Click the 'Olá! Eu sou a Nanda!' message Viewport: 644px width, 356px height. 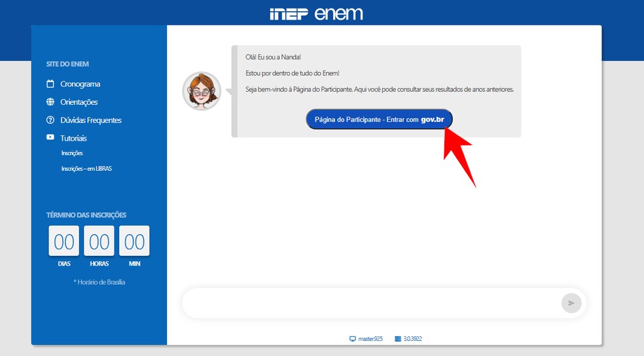click(273, 57)
